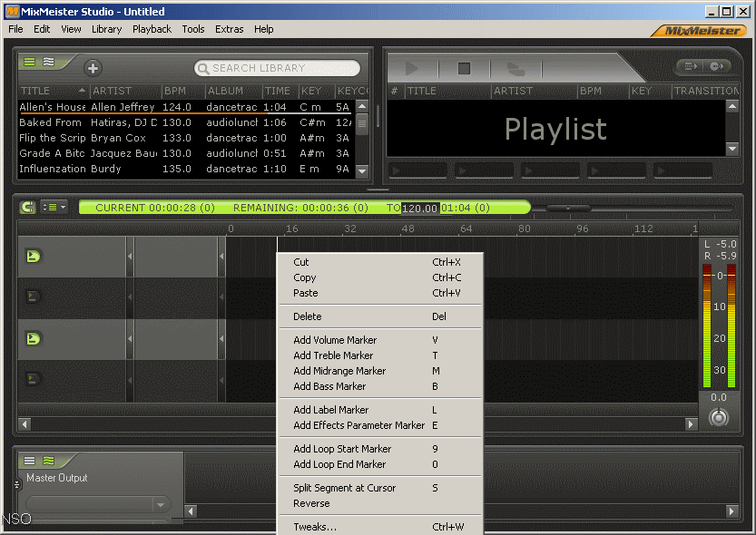Select Add Loop Start Marker
Screen dimensions: 756x535
[x=380, y=449]
